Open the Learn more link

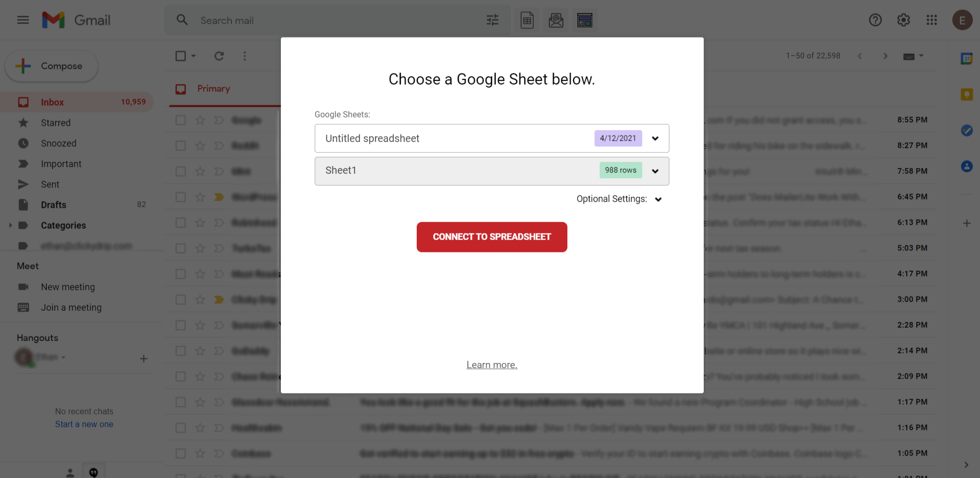pyautogui.click(x=492, y=365)
